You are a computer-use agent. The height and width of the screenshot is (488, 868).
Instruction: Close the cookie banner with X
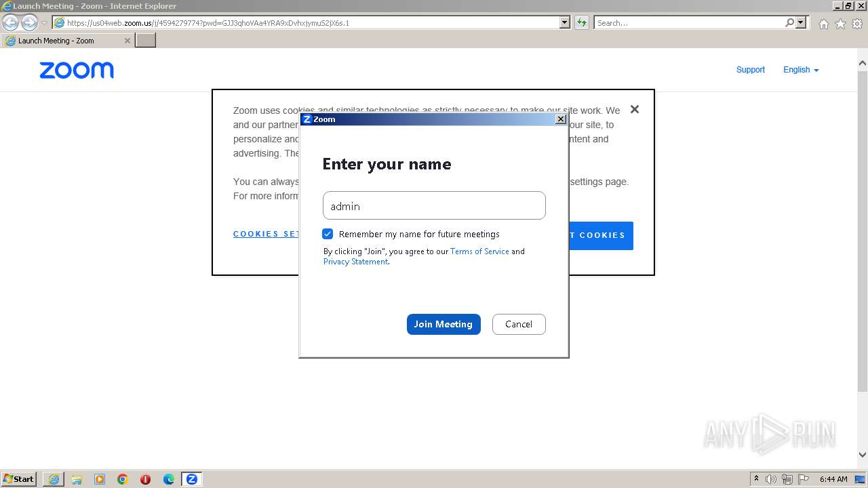[x=635, y=109]
